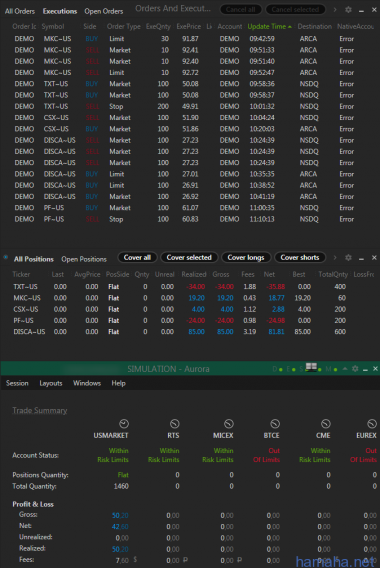This screenshot has height=568, width=380.
Task: Select the Open Positions tab
Action: pos(84,259)
